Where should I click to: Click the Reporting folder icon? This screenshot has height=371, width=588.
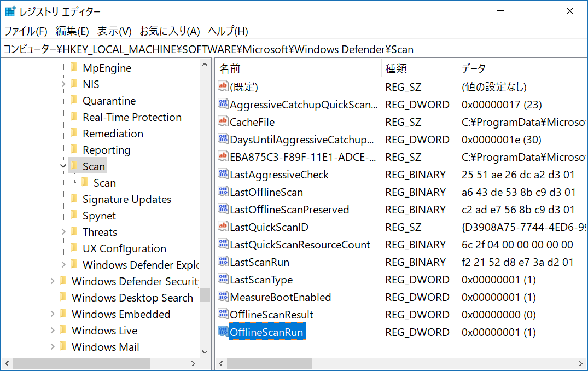tap(74, 150)
